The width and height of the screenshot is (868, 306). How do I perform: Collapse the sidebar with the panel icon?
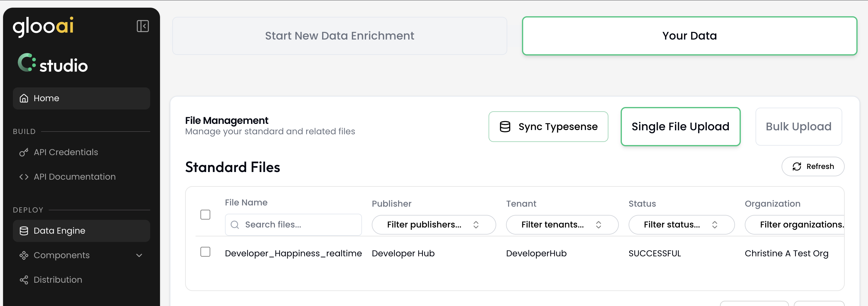coord(143,26)
